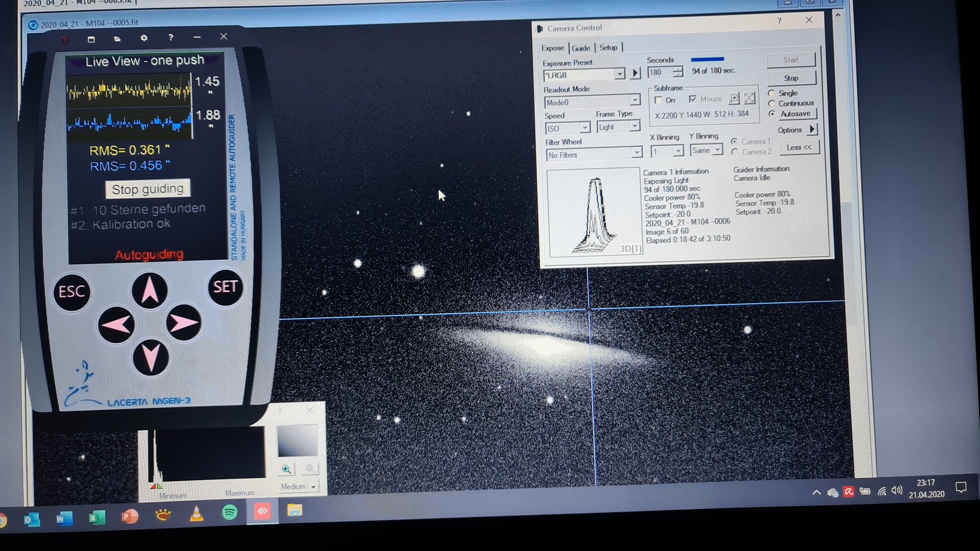Click the Stop guiding button
This screenshot has height=551, width=980.
point(148,189)
